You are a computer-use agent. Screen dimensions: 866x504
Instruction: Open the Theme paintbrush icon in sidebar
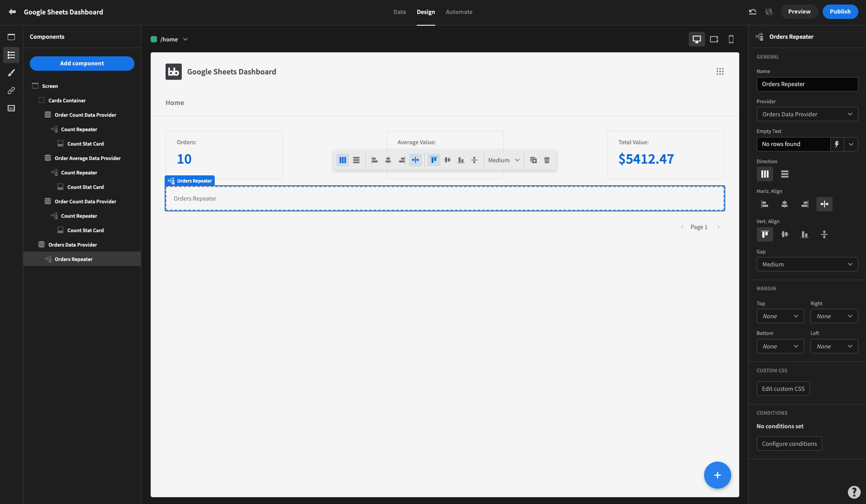11,73
